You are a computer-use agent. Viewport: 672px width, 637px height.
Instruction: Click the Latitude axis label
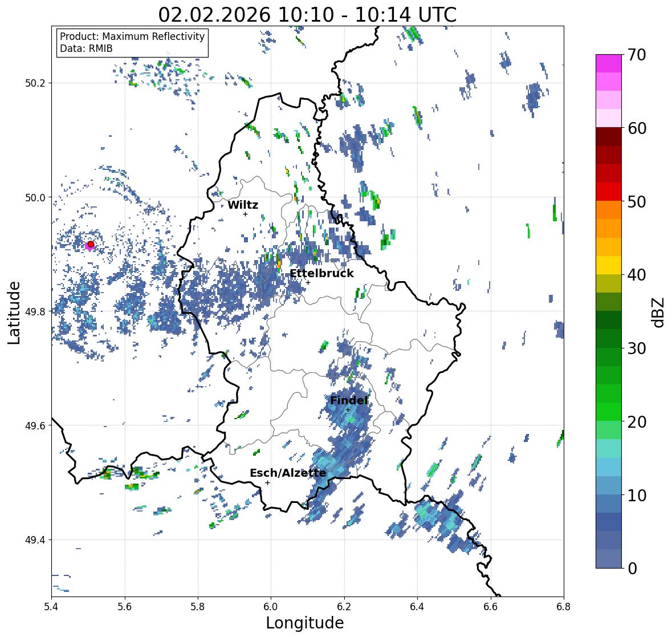point(14,313)
